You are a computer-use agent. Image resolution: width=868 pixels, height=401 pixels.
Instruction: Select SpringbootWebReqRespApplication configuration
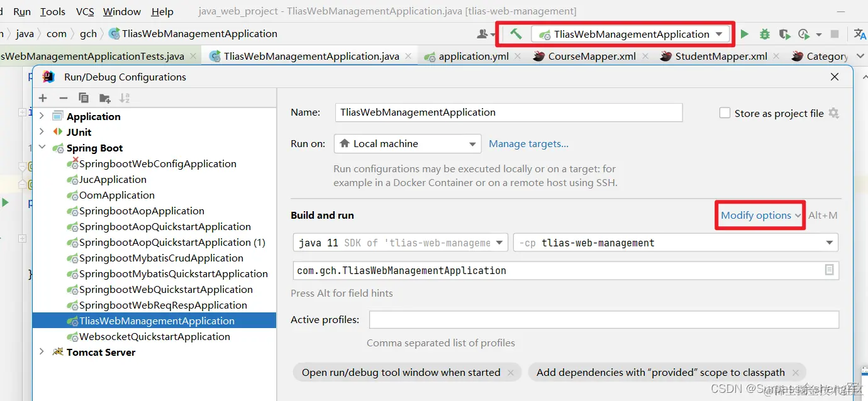[163, 305]
